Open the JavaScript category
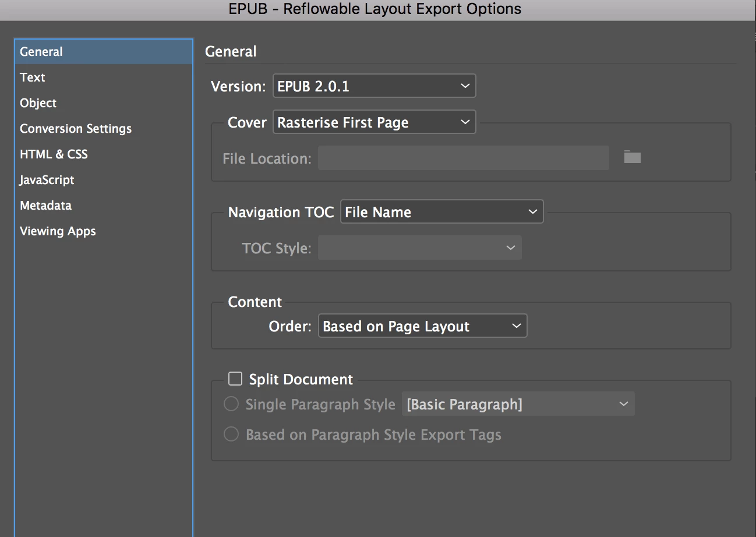Screen dimensions: 756x537 (104, 180)
